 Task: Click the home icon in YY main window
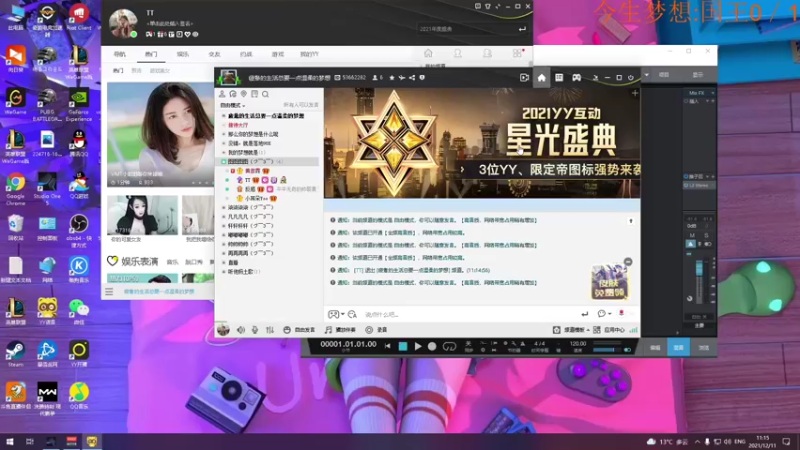click(428, 53)
